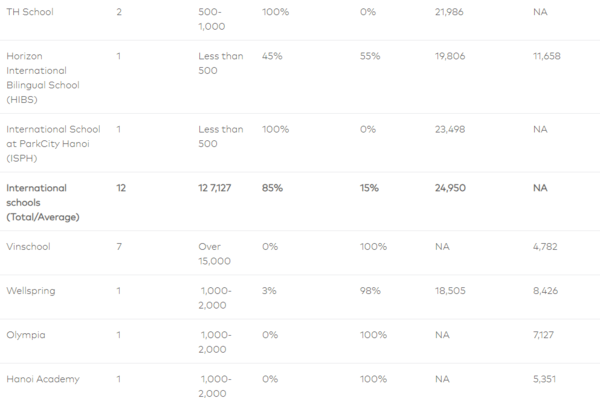This screenshot has height=398, width=600.
Task: Select the Wellspring school name
Action: coord(31,291)
